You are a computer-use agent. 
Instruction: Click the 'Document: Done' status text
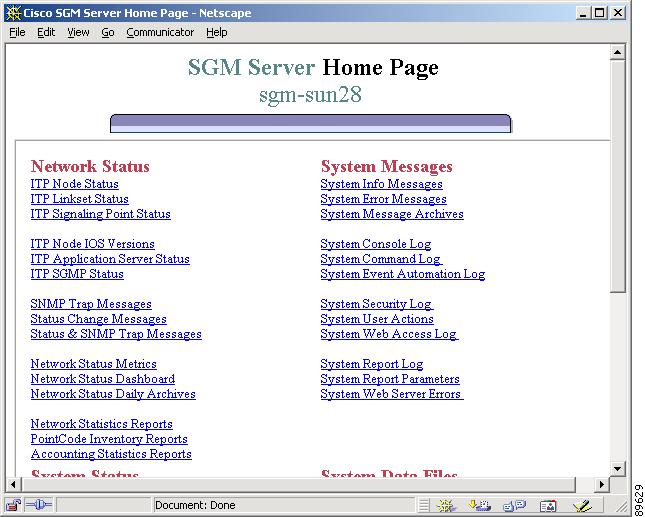[x=195, y=505]
